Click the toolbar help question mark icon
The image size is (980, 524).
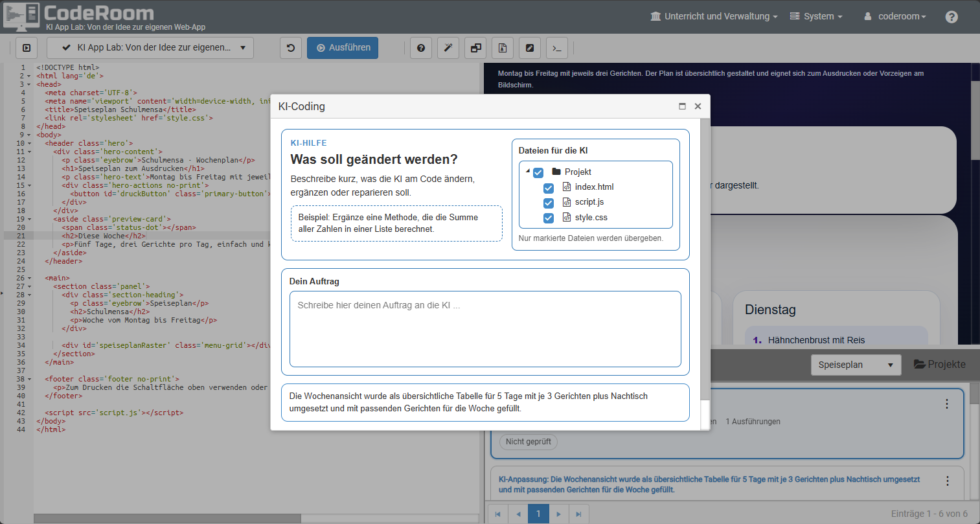421,48
